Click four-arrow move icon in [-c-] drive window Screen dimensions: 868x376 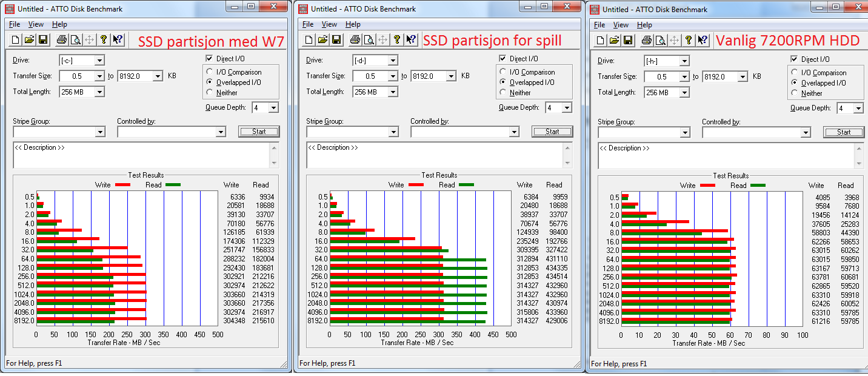pyautogui.click(x=89, y=40)
